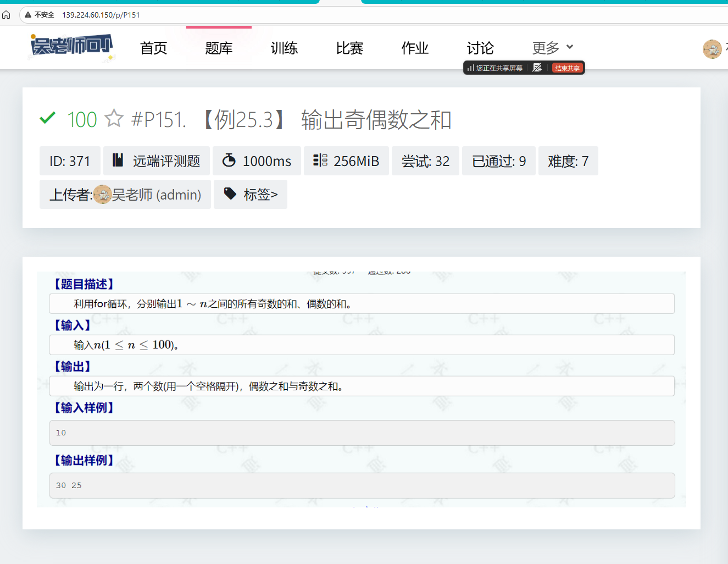Open the 吴老师 (admin) uploader profile link
728x564 pixels.
157,195
